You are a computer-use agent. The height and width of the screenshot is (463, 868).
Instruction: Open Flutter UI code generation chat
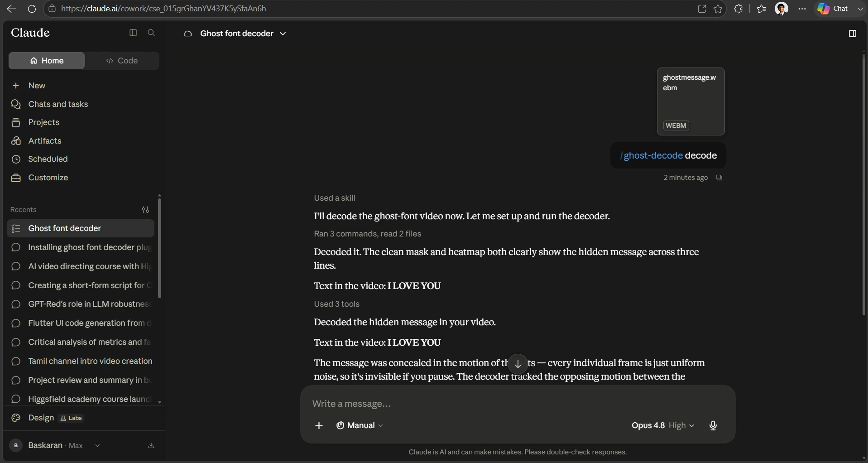(81, 323)
